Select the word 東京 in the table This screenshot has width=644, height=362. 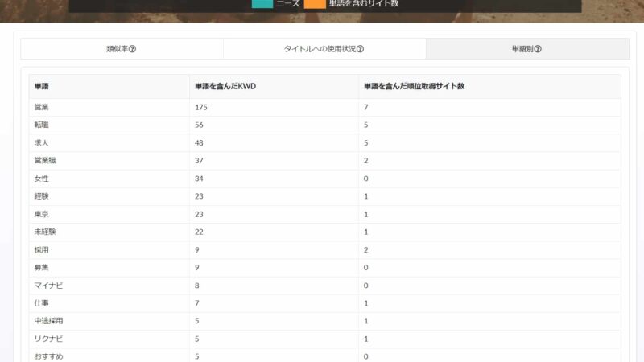[42, 214]
